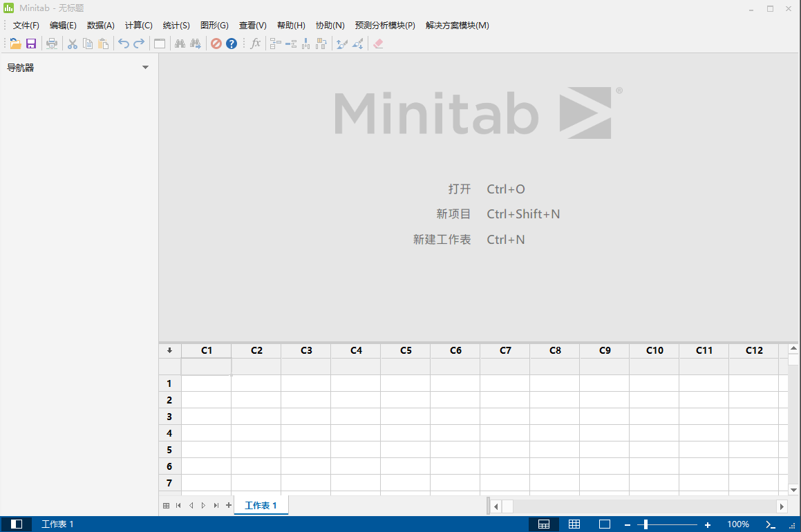Image resolution: width=801 pixels, height=532 pixels.
Task: Go to the next worksheet tab
Action: (203, 506)
